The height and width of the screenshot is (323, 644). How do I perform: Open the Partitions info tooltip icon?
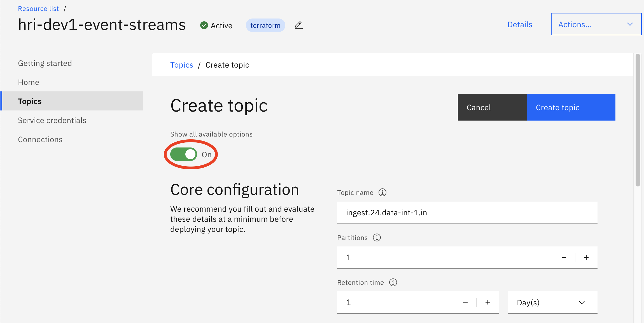click(x=377, y=237)
